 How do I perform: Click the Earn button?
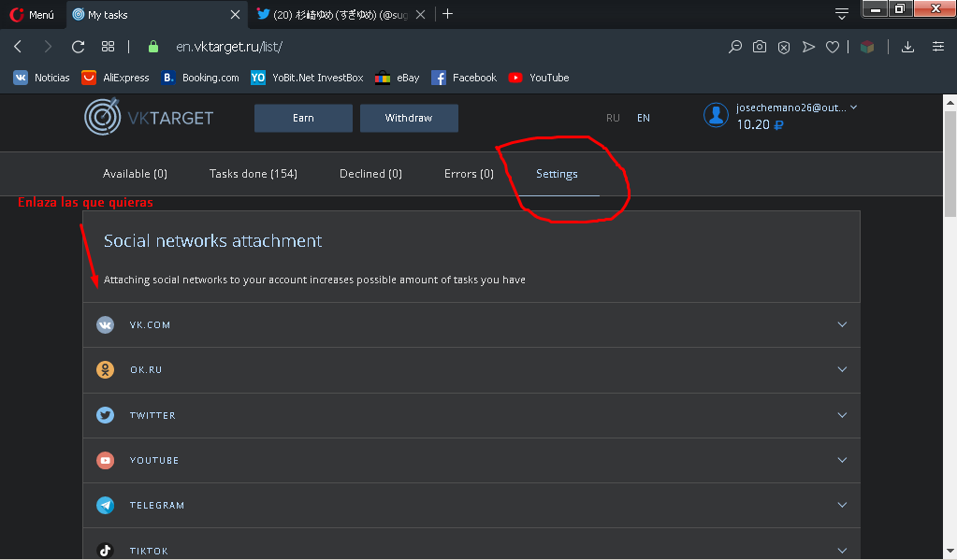coord(303,118)
